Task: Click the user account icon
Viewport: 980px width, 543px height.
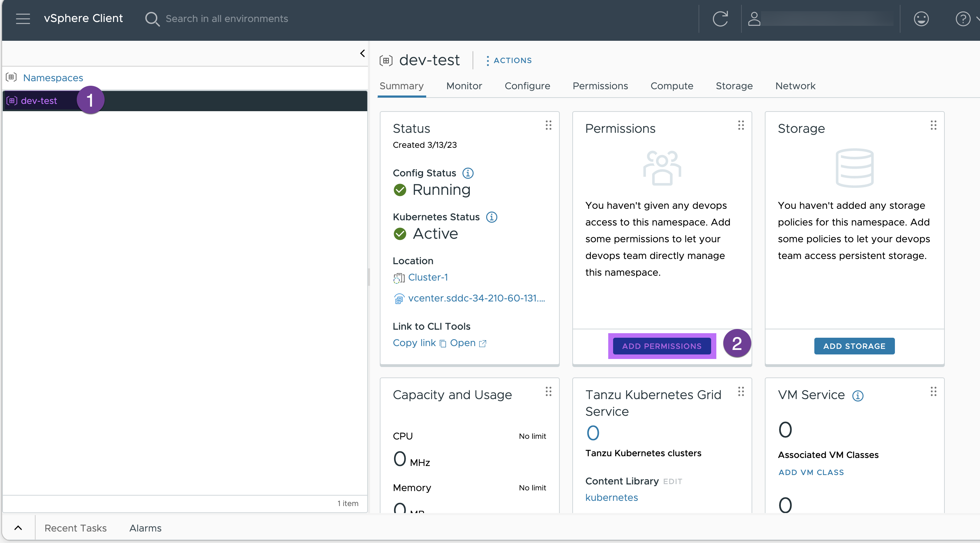Action: pos(755,18)
